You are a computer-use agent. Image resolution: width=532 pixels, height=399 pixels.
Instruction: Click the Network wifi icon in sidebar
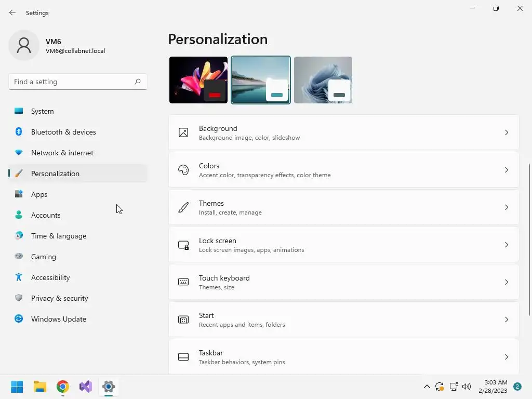coord(19,152)
